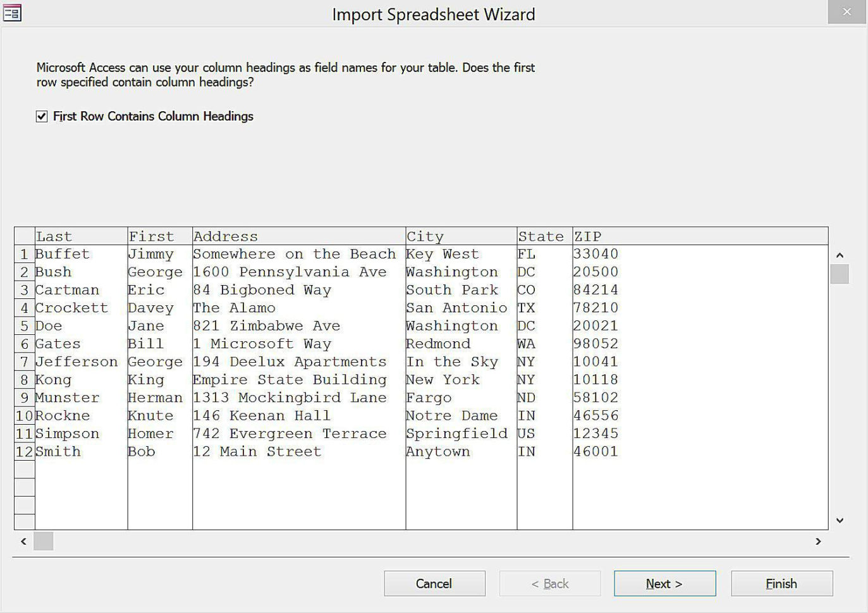Click the New York cell
Screen dimensions: 868x613
click(461, 380)
